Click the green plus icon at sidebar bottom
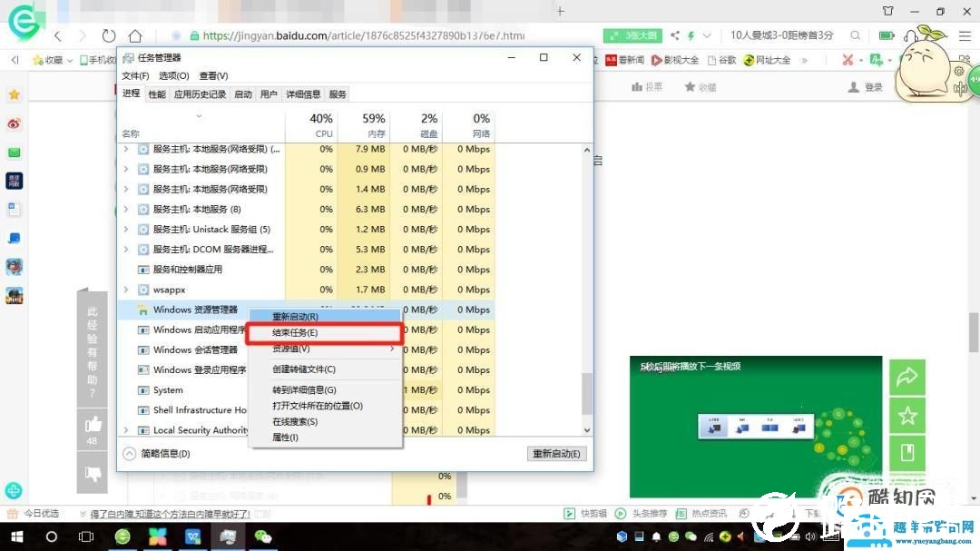 (x=14, y=490)
